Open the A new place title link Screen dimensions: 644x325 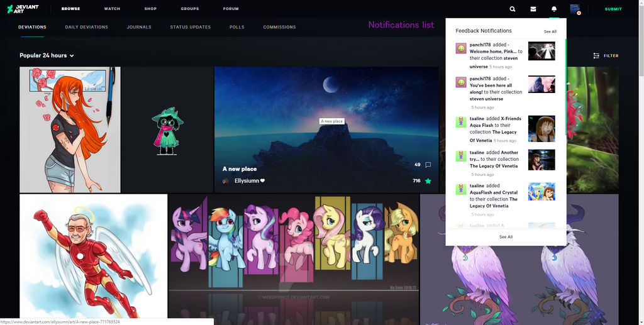point(240,168)
